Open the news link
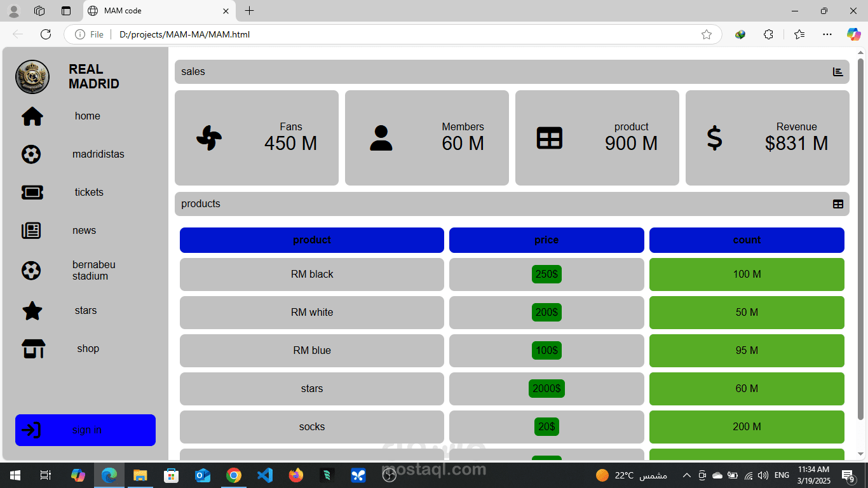Image resolution: width=868 pixels, height=488 pixels. tap(85, 231)
